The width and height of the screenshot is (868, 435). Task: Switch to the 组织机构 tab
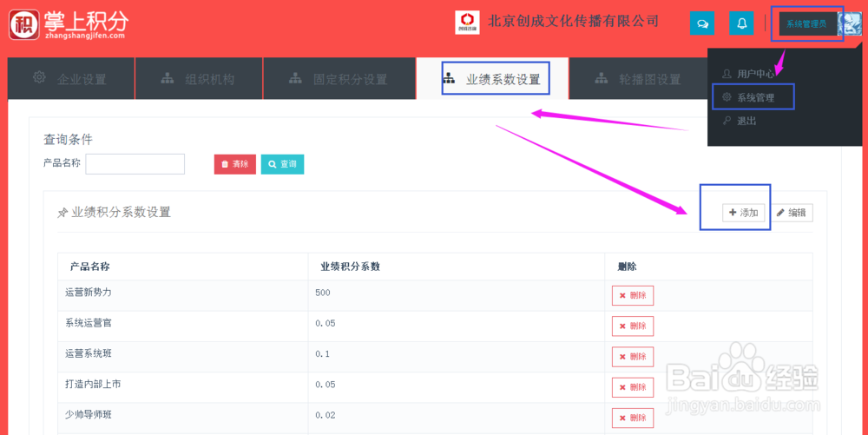point(199,79)
